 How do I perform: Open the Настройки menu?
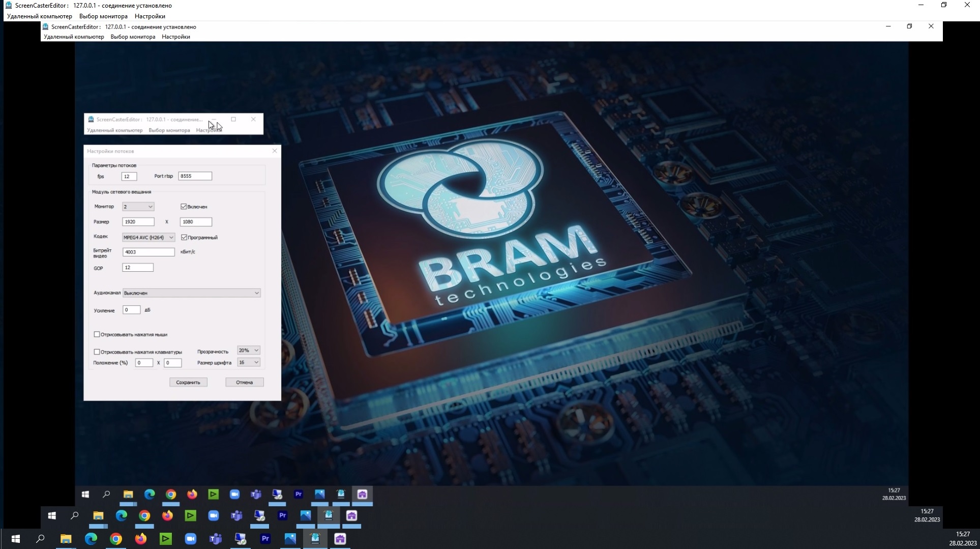coord(149,16)
